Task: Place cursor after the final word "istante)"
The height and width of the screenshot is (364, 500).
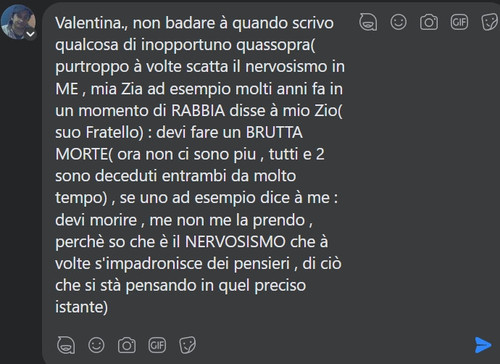Action: tap(109, 307)
